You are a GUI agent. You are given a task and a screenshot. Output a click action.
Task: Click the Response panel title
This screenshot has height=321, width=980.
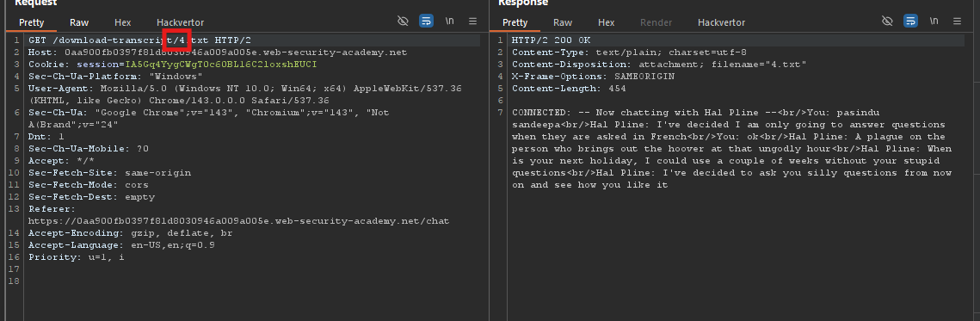coord(522,3)
